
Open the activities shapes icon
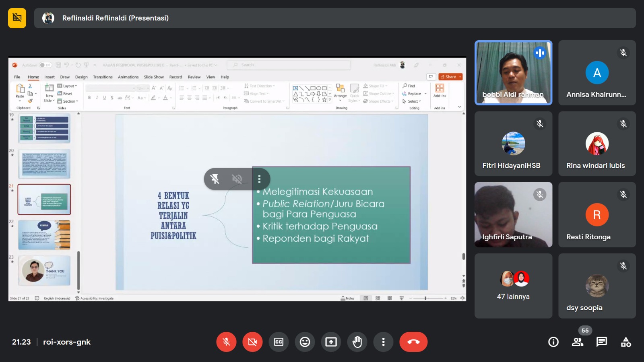click(626, 342)
